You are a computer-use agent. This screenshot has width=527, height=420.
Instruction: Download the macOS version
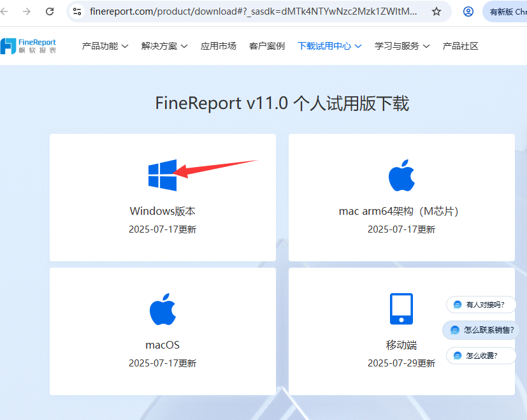pos(162,331)
